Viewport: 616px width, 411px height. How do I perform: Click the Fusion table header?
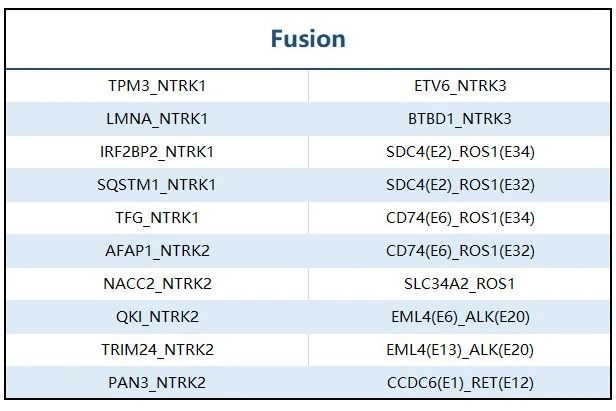coord(308,39)
